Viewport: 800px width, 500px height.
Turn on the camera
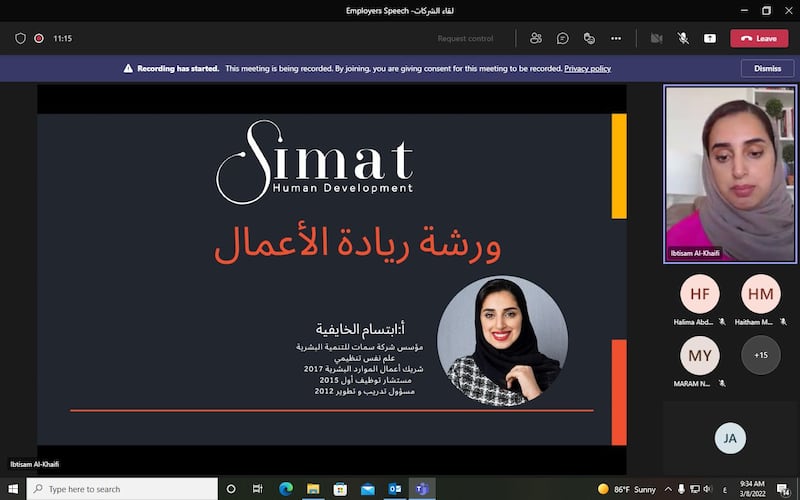point(657,38)
